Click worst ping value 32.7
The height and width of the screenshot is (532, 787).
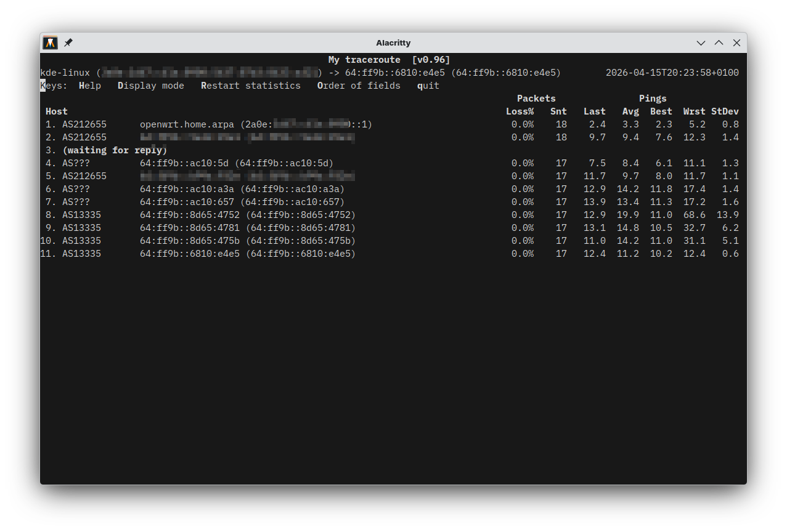coord(695,228)
